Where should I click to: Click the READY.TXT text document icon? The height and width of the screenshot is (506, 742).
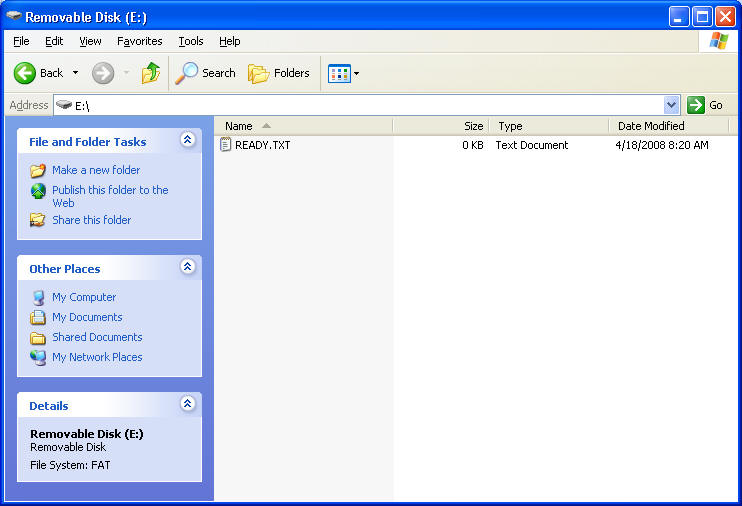click(225, 145)
